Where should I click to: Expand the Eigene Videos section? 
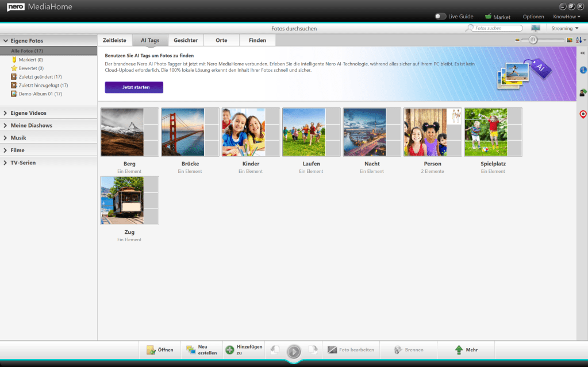click(5, 113)
